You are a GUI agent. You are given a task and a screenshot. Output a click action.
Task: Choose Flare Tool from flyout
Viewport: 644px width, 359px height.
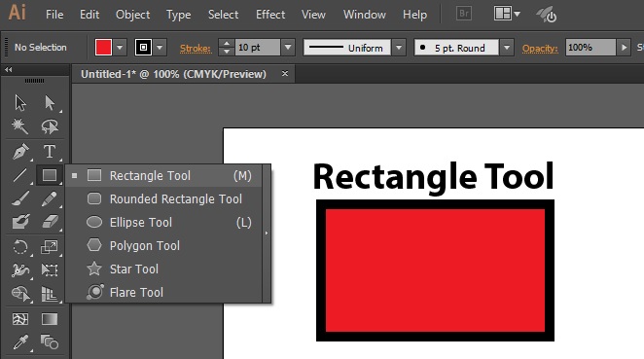click(x=163, y=293)
